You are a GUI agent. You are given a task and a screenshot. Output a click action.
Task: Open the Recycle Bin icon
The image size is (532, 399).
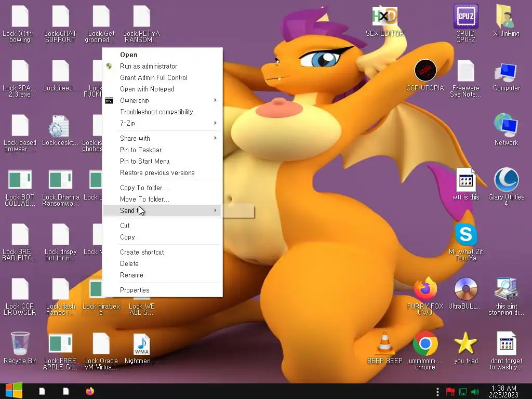[20, 343]
